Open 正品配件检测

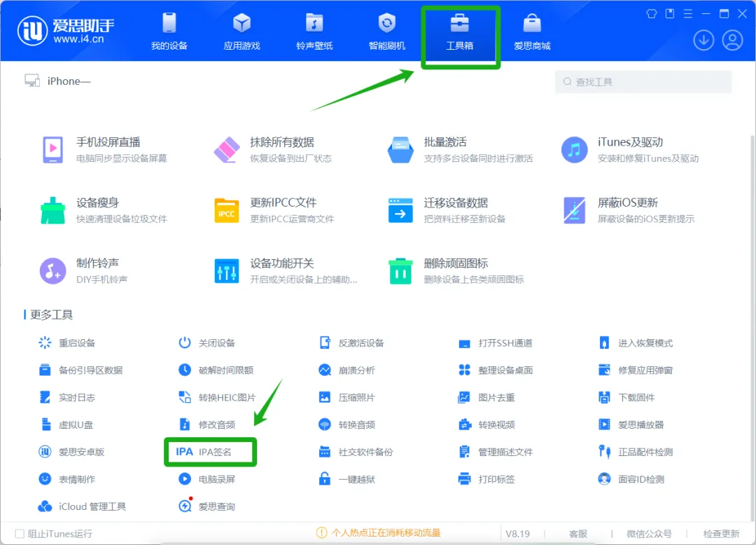click(636, 452)
